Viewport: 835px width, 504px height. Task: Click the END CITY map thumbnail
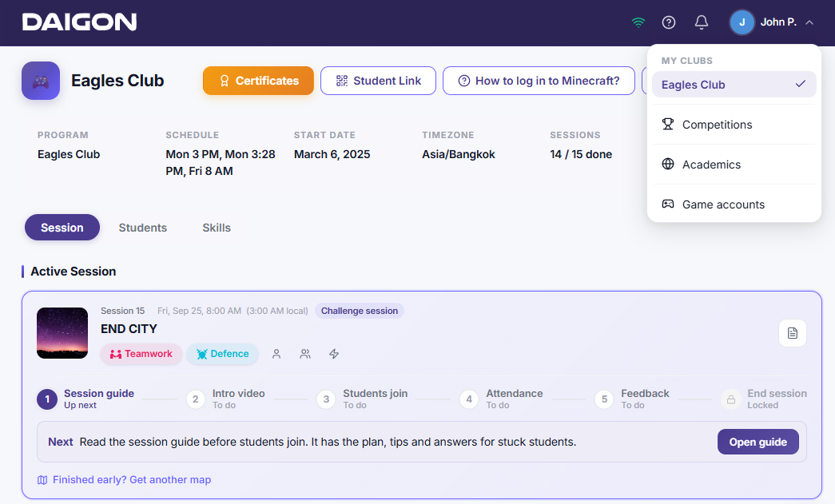point(62,333)
